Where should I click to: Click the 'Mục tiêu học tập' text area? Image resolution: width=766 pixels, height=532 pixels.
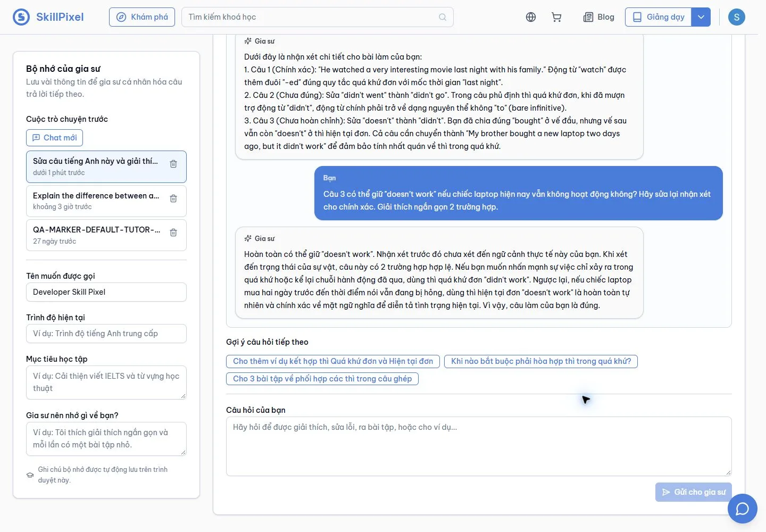[106, 383]
